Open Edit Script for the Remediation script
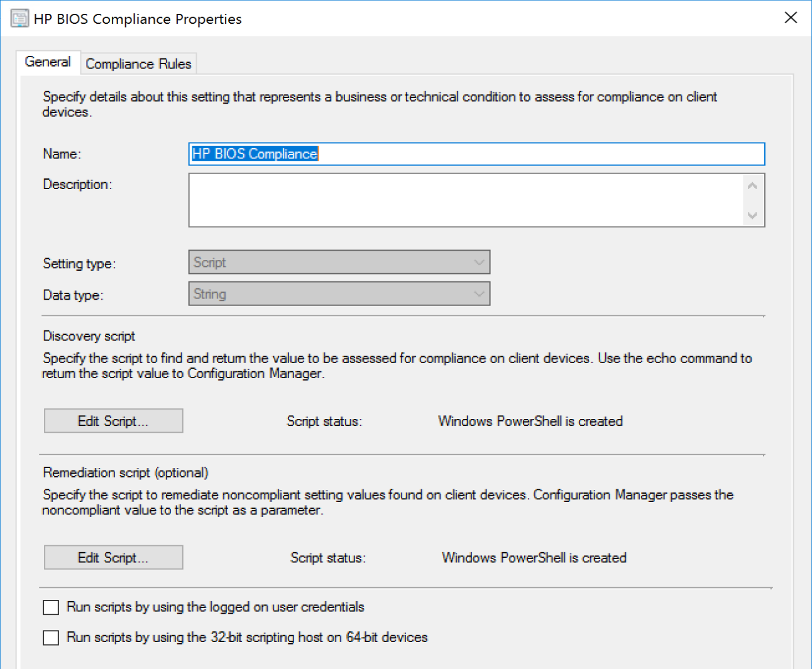The width and height of the screenshot is (812, 669). 113,558
